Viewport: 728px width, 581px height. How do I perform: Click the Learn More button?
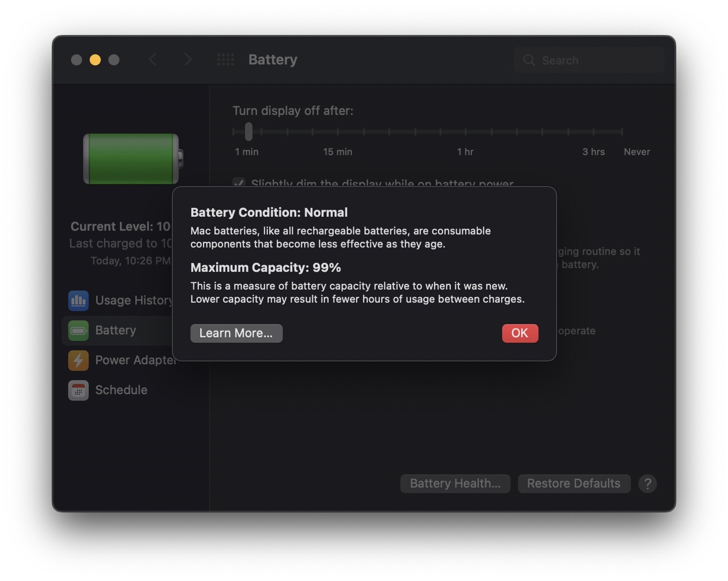pos(236,333)
